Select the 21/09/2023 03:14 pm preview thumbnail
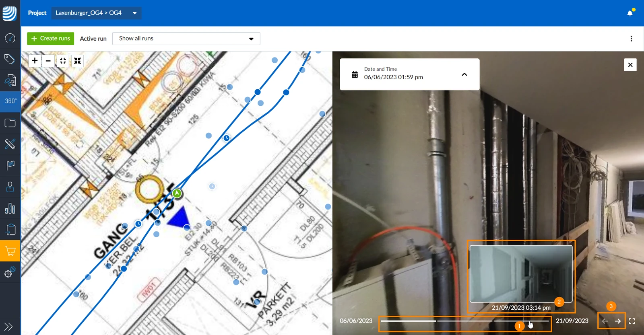Image resolution: width=644 pixels, height=335 pixels. tap(521, 273)
